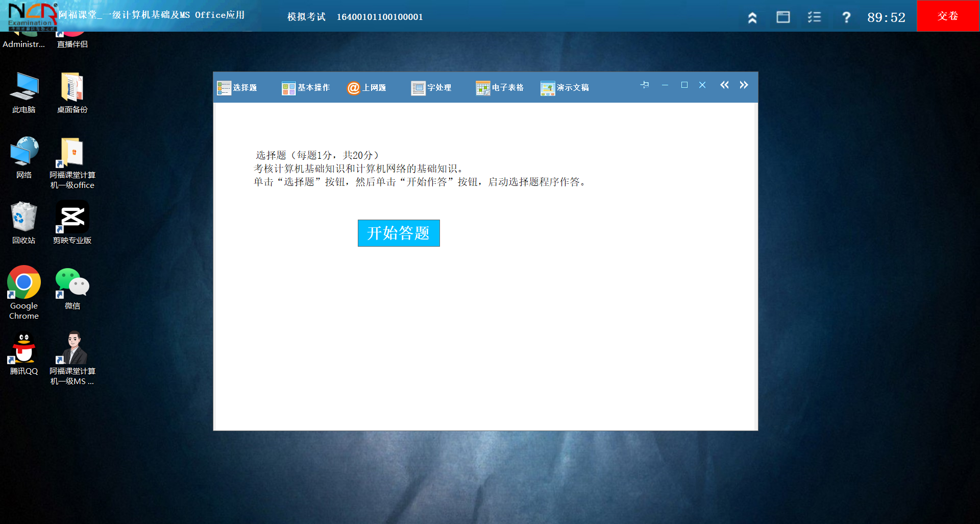Submit the exam via 交卷 button
Viewport: 980px width, 524px height.
pos(948,16)
